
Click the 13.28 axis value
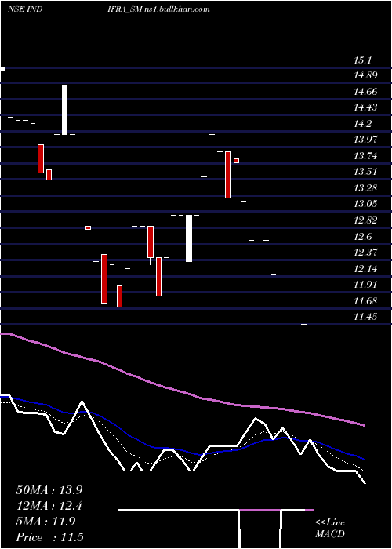(x=365, y=188)
